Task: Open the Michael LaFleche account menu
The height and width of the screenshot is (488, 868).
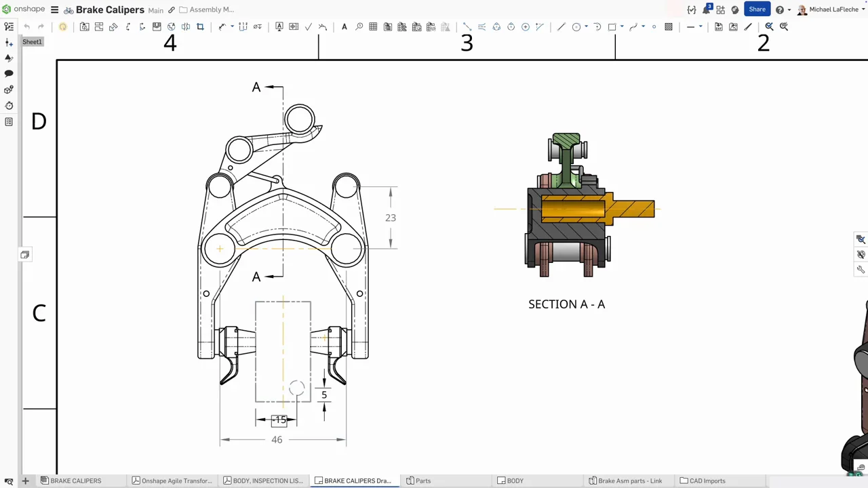Action: tap(831, 9)
